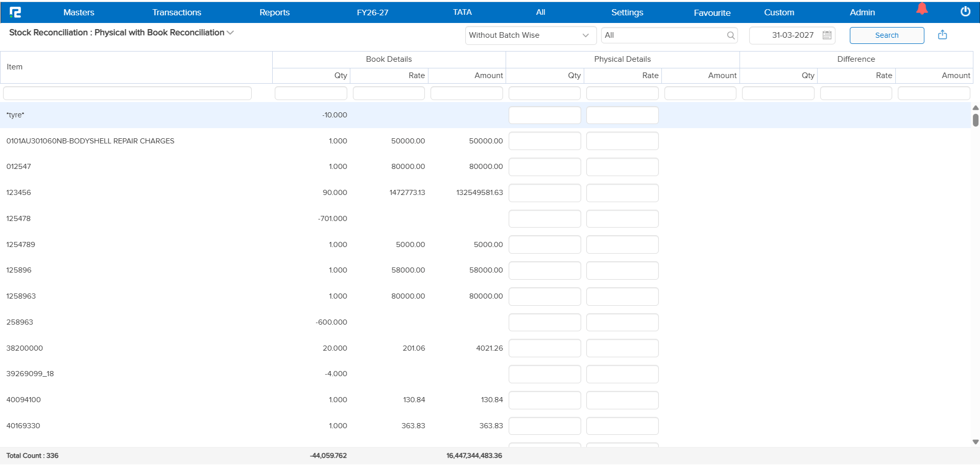Click physical Qty input for 125896 row

(x=544, y=271)
